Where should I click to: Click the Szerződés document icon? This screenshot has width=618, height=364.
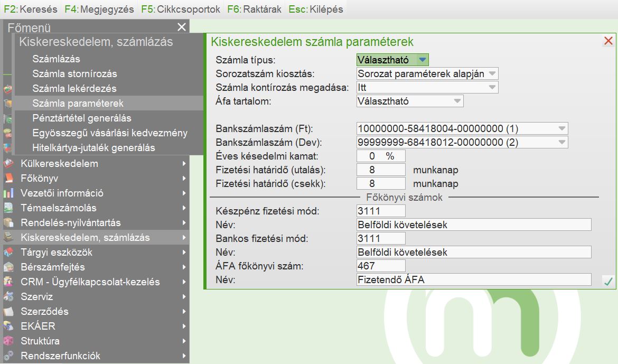pos(8,311)
